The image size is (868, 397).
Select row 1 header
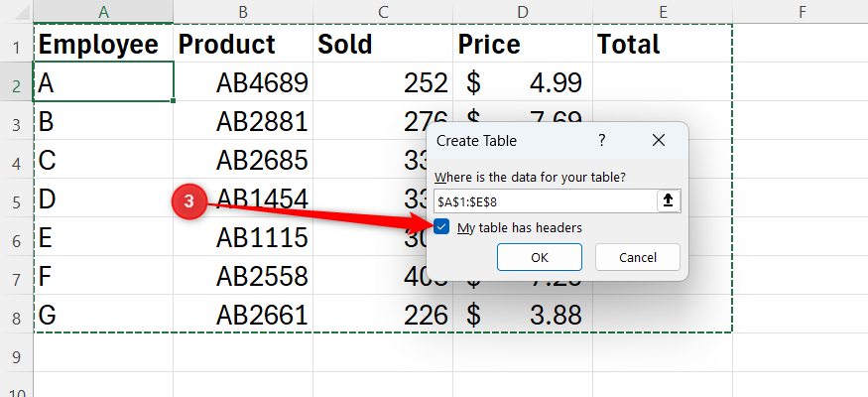pyautogui.click(x=17, y=44)
